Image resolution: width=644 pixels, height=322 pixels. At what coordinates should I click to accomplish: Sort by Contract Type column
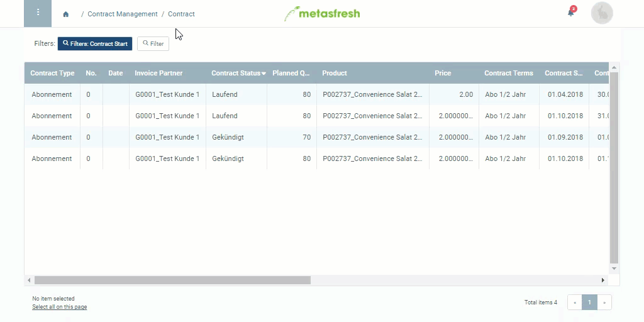pos(52,73)
